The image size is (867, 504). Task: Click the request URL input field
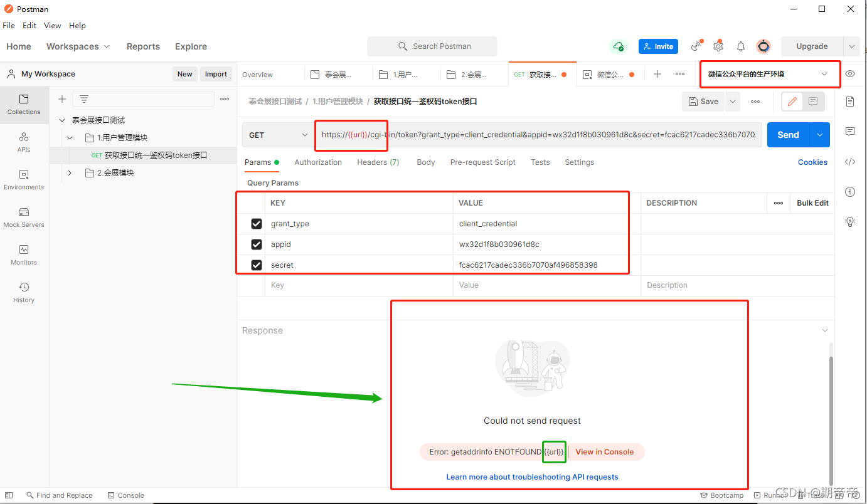[539, 135]
